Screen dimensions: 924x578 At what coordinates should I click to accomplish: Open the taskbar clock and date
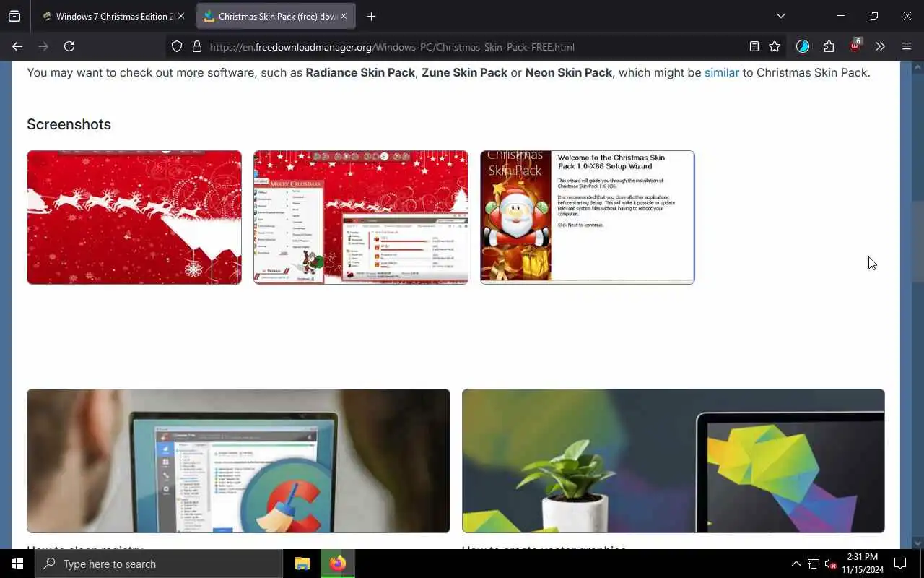point(863,564)
